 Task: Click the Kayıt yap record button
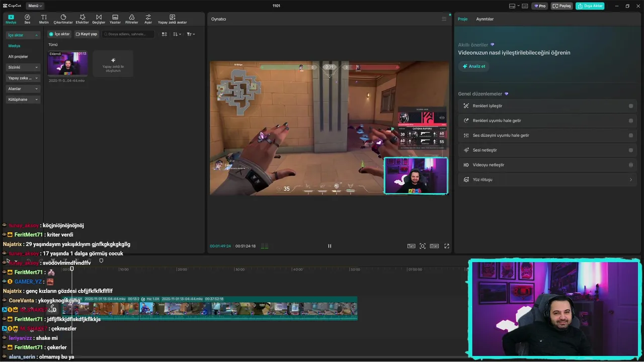click(x=87, y=34)
